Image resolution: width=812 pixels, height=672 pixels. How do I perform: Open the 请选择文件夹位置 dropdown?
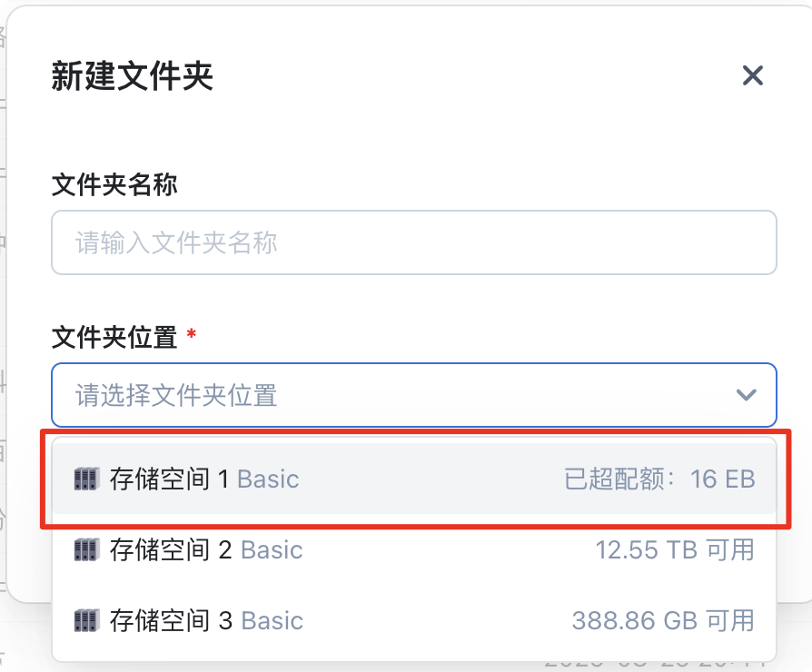[400, 395]
